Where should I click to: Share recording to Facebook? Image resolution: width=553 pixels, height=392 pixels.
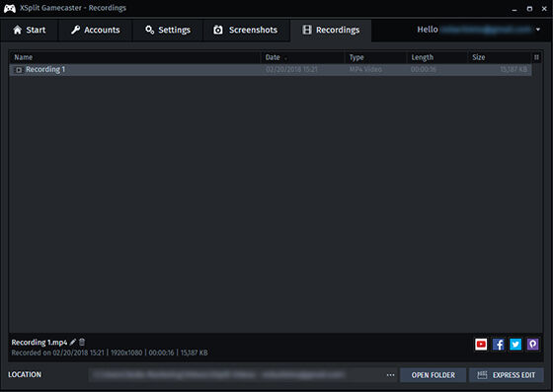point(498,344)
